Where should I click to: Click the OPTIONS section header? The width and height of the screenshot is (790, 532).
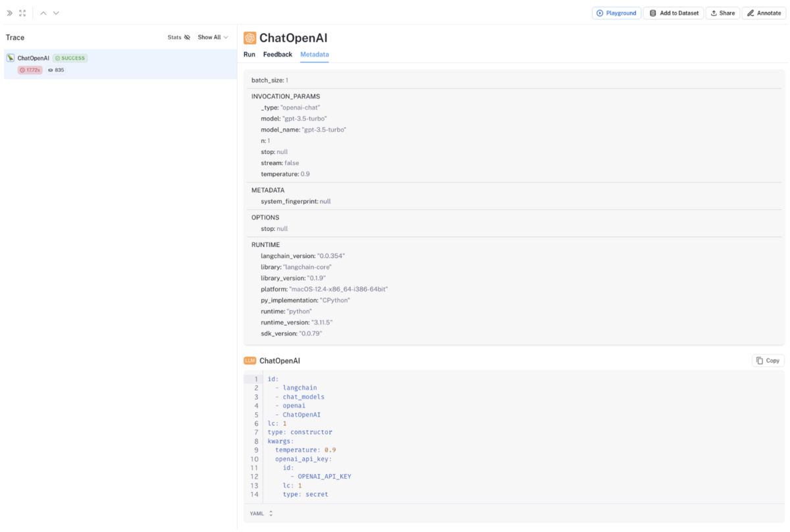[x=265, y=217]
